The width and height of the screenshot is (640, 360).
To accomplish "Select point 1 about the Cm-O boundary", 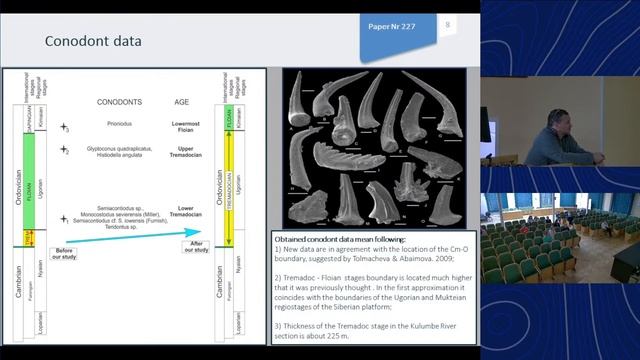I will tap(371, 254).
